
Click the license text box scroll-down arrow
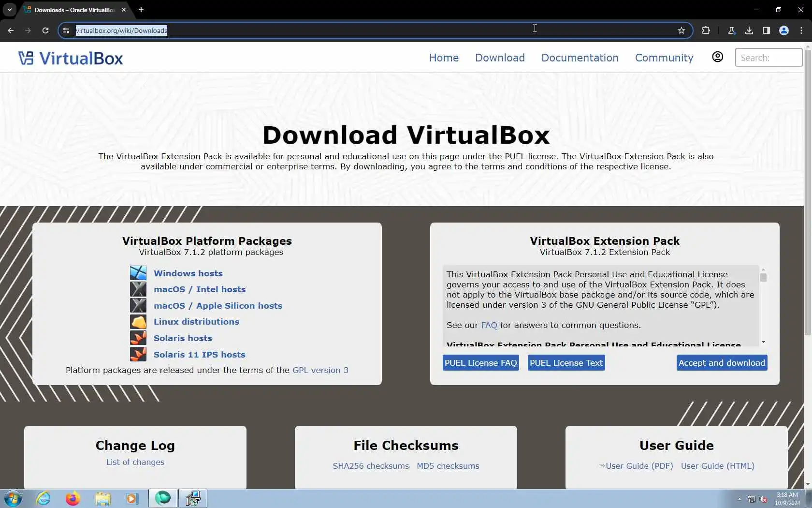pos(763,342)
